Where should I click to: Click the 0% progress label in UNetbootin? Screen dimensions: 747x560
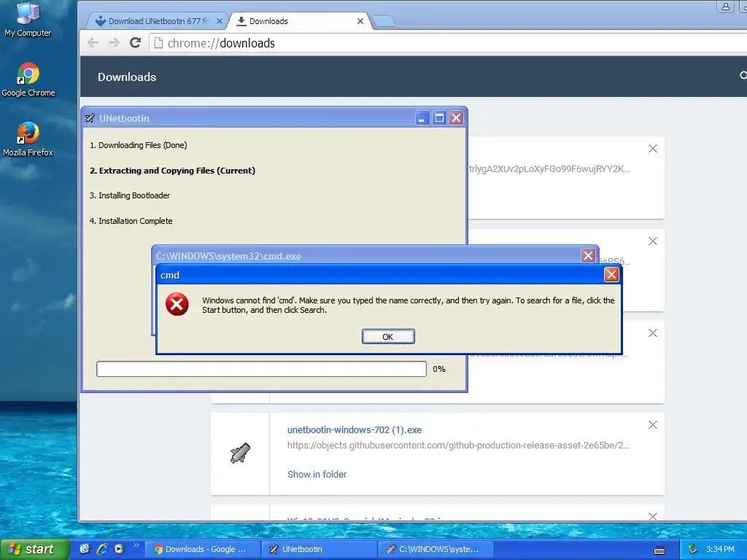(439, 369)
